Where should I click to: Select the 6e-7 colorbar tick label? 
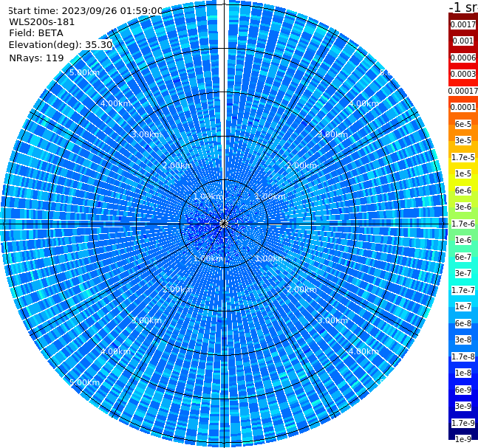pos(463,257)
